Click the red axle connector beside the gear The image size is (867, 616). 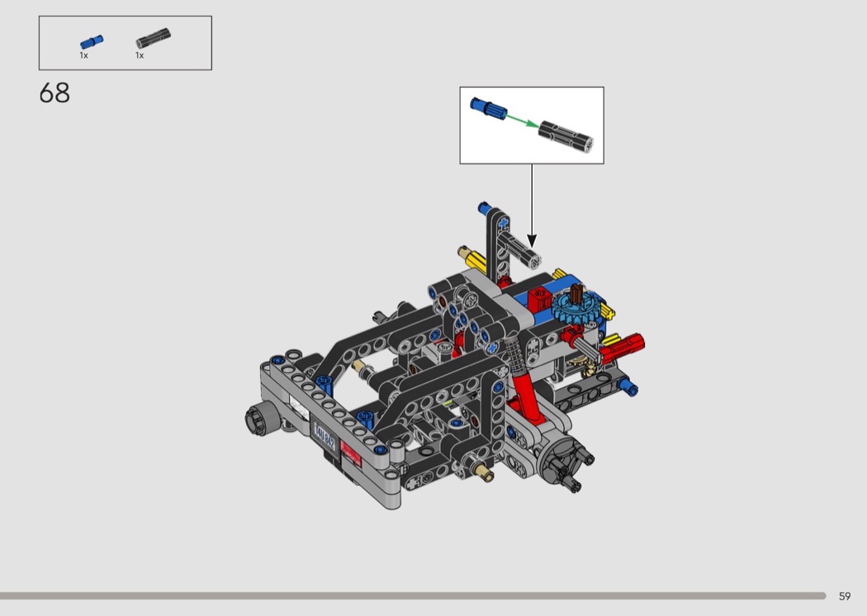click(x=628, y=344)
